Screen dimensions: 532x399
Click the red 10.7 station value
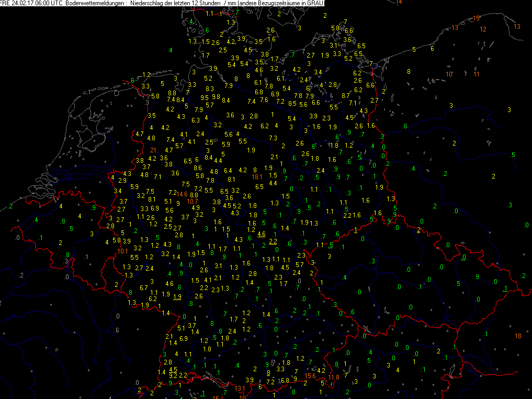pos(193,201)
